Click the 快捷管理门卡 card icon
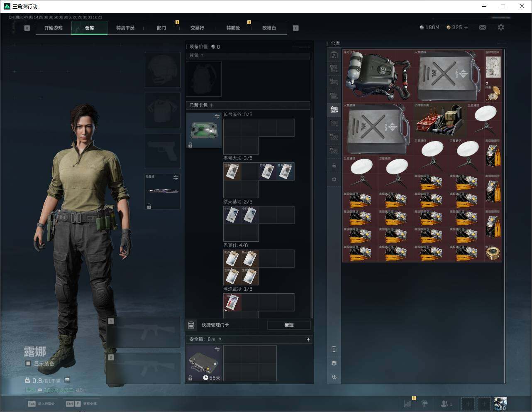Screen dimensions: 532x412 191,325
